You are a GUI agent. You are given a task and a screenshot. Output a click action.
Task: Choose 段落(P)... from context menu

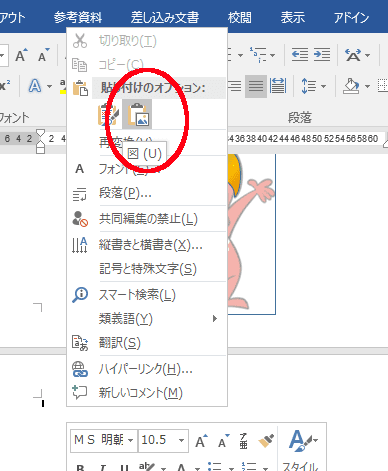coord(147,193)
